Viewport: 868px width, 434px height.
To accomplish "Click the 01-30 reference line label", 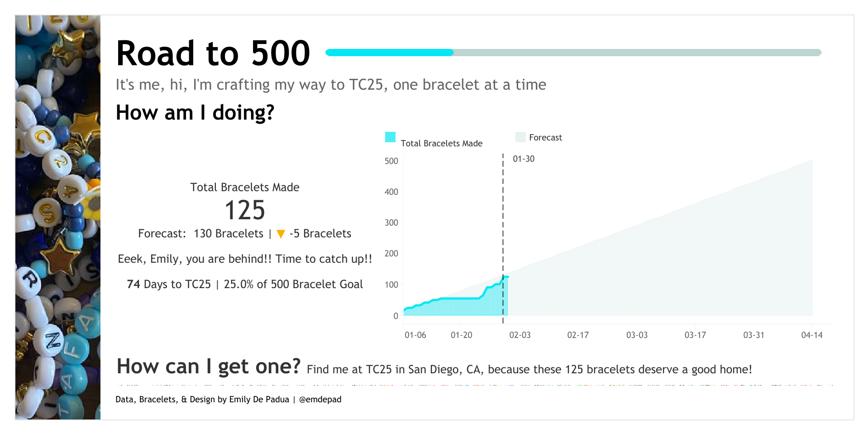I will click(x=524, y=159).
